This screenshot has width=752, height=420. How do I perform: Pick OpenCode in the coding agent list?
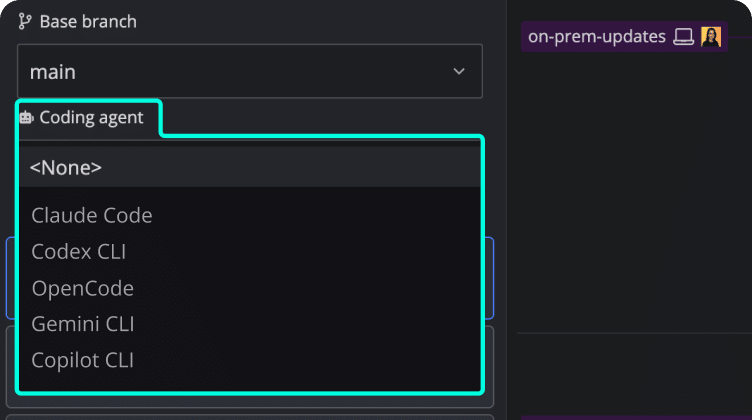pos(83,288)
